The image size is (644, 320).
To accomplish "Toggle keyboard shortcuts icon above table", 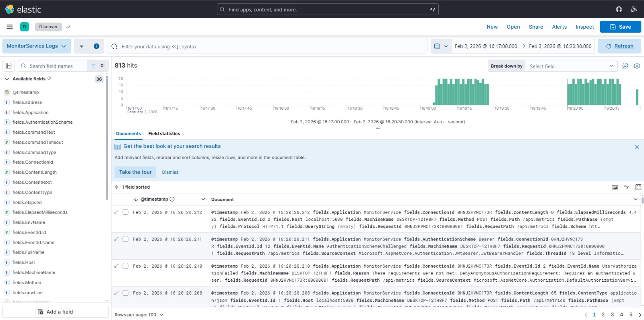I will [x=615, y=187].
